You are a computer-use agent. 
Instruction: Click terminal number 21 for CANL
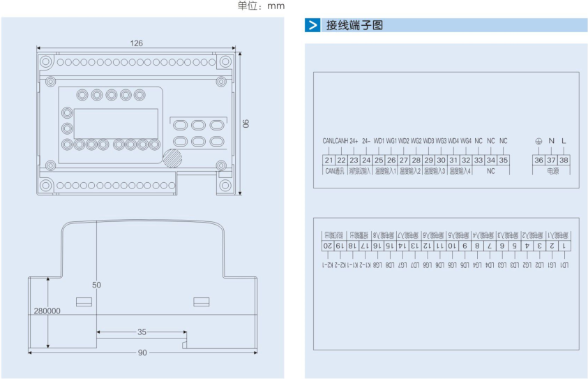point(329,160)
